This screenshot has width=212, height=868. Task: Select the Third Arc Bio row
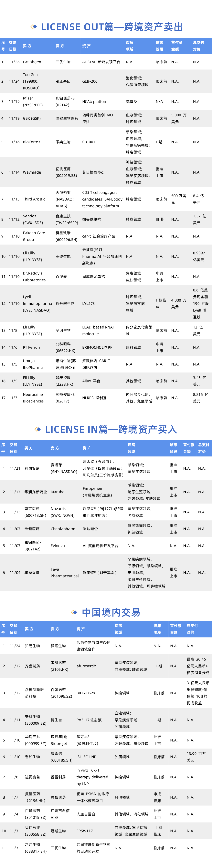[x=106, y=199]
